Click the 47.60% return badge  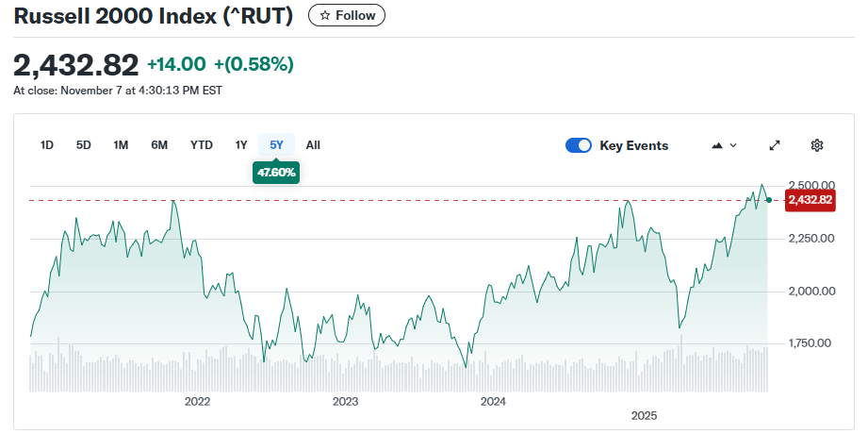pyautogui.click(x=276, y=173)
